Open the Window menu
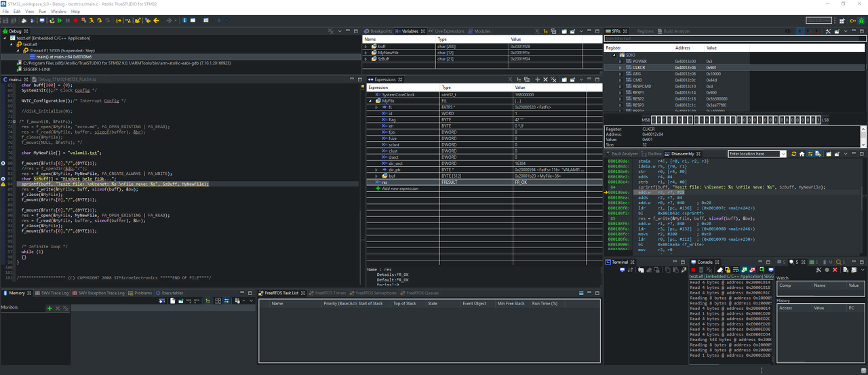 (59, 12)
